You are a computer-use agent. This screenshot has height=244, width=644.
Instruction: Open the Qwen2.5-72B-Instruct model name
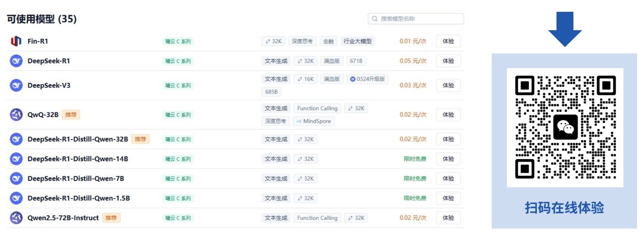coord(63,218)
